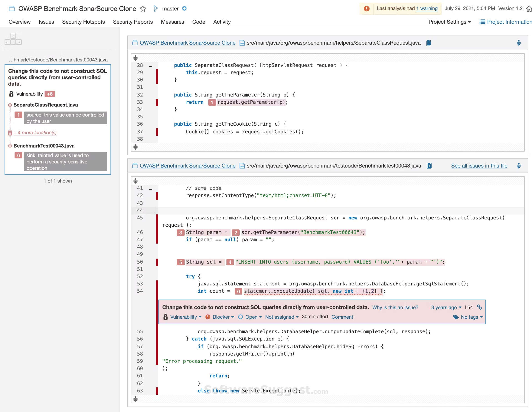The height and width of the screenshot is (412, 532).
Task: Open the Security Hotspots tab
Action: point(83,22)
